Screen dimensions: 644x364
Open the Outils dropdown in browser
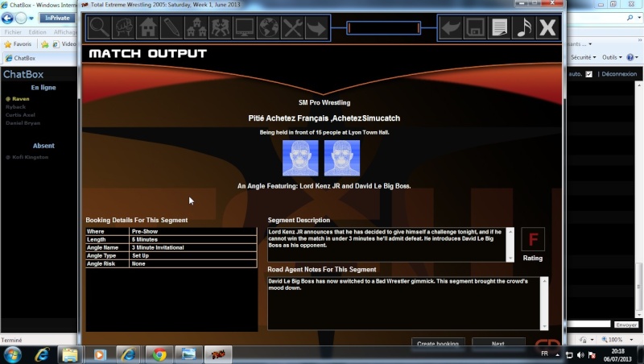tap(612, 57)
